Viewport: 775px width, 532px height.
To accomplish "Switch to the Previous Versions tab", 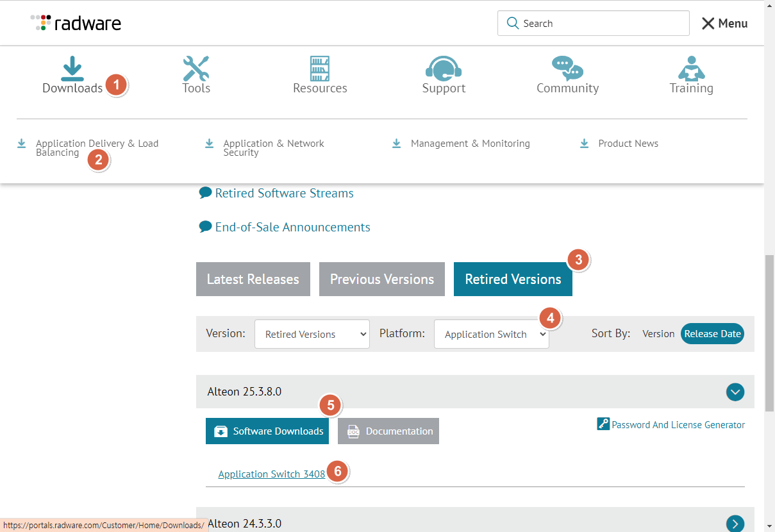I will (x=382, y=279).
